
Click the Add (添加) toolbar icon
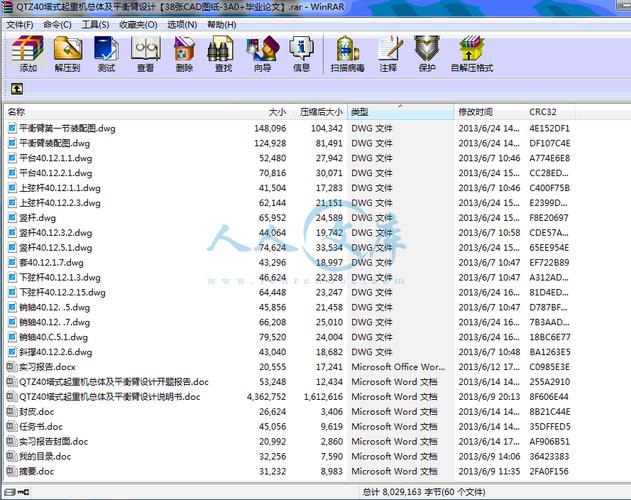[28, 54]
